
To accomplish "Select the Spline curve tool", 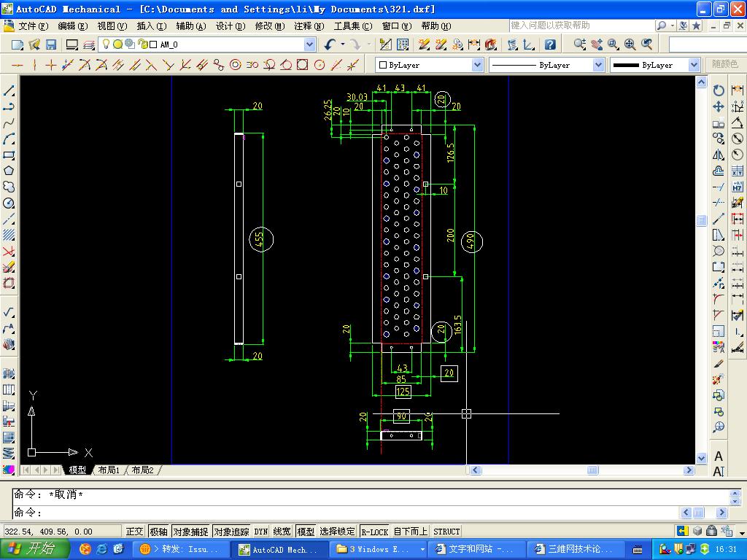I will coord(9,122).
